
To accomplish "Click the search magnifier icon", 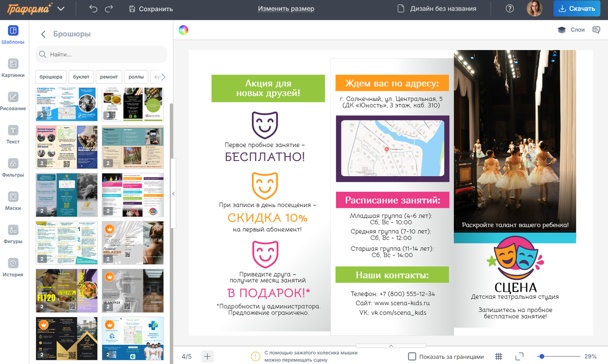I will point(43,54).
